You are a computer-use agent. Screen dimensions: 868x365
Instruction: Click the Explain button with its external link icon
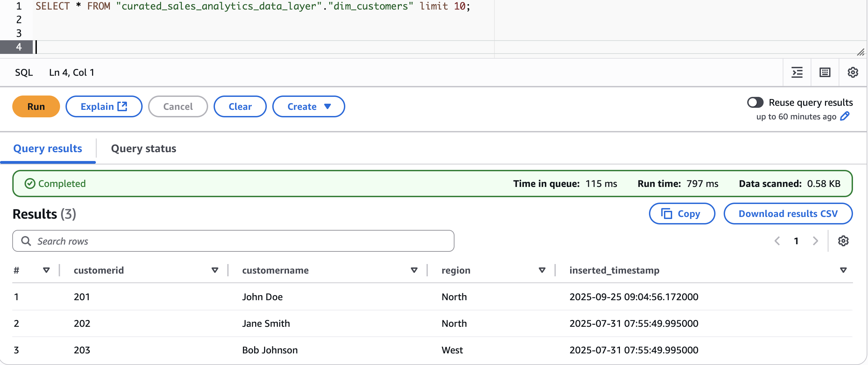click(104, 106)
